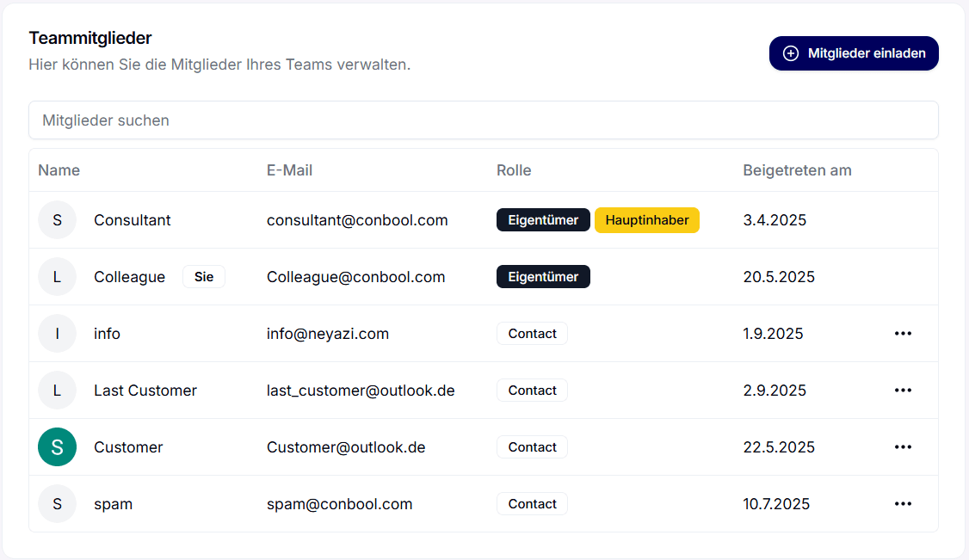Screen dimensions: 969x560
Task: Click the Beigetreten am column header
Action: click(x=797, y=170)
